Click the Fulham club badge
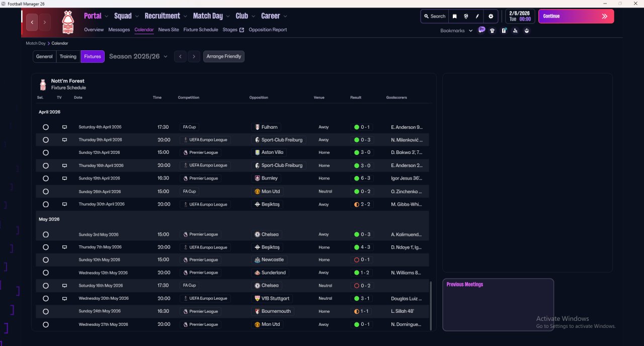The image size is (644, 346). click(x=258, y=127)
